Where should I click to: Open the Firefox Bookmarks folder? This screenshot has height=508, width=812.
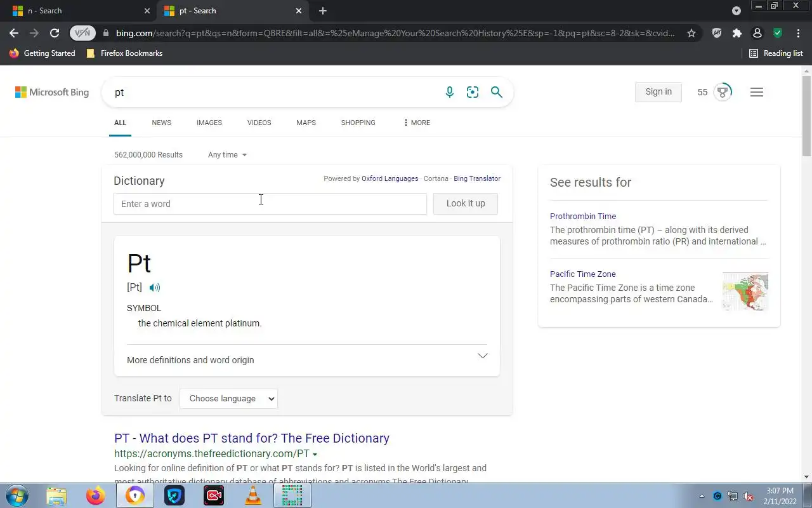[x=125, y=53]
